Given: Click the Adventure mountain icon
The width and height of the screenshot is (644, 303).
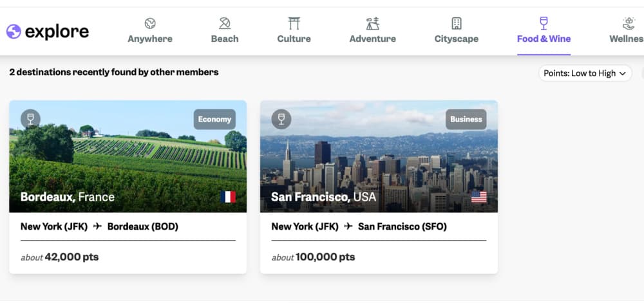Looking at the screenshot, I should click(x=372, y=24).
